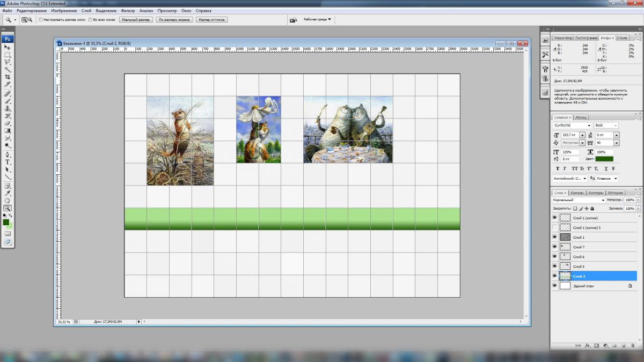Select the Lasso tool
The image size is (644, 362).
coord(8,62)
